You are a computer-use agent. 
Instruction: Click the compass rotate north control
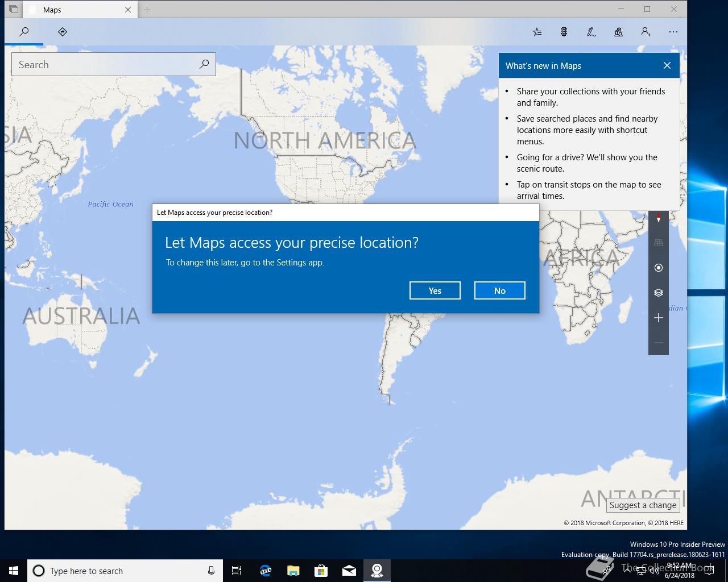pyautogui.click(x=659, y=218)
